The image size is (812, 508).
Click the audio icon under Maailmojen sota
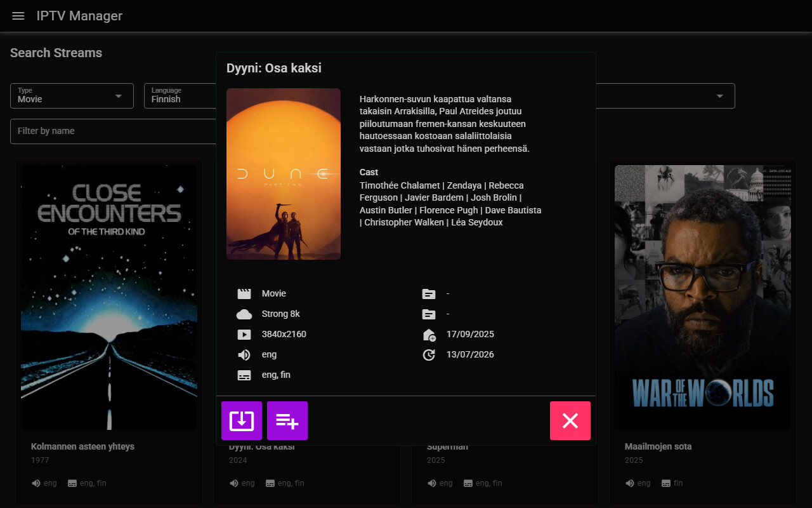pos(630,483)
